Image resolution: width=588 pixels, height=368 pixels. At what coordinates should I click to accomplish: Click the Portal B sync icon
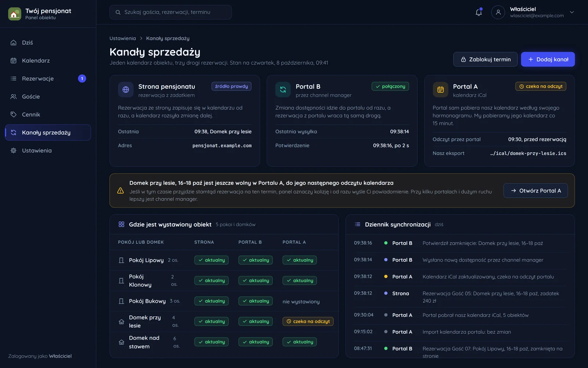(283, 90)
